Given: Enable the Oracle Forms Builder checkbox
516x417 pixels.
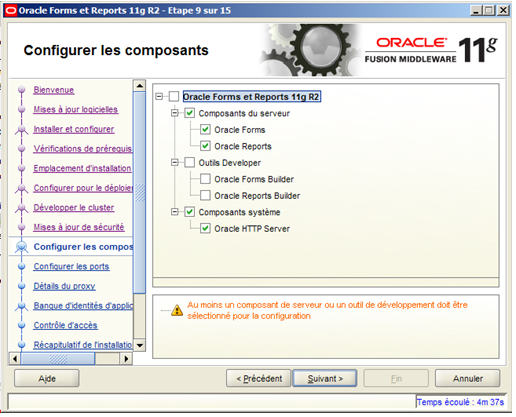Looking at the screenshot, I should [x=205, y=179].
